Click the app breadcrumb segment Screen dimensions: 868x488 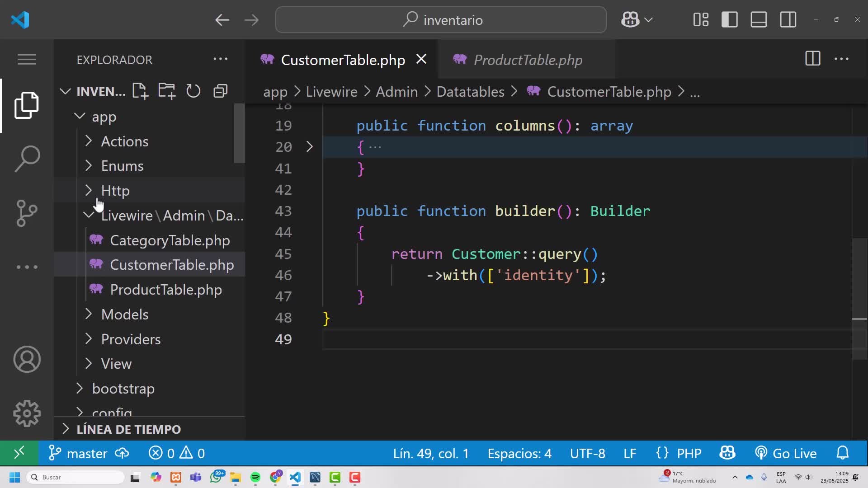point(275,92)
